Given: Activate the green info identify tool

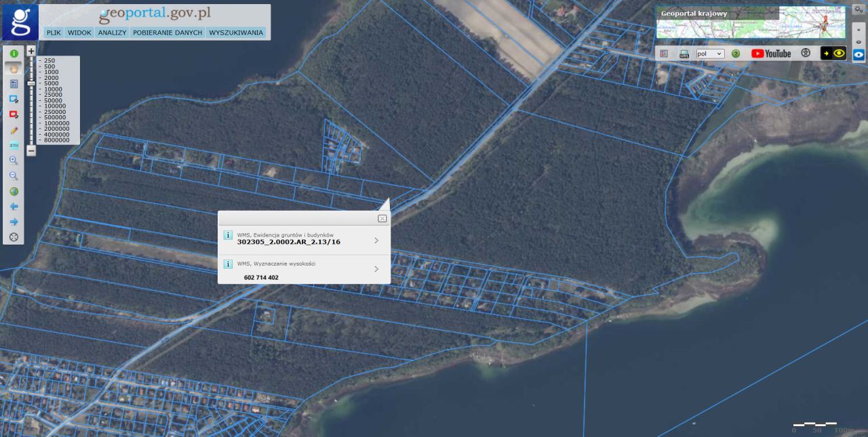Looking at the screenshot, I should [14, 53].
